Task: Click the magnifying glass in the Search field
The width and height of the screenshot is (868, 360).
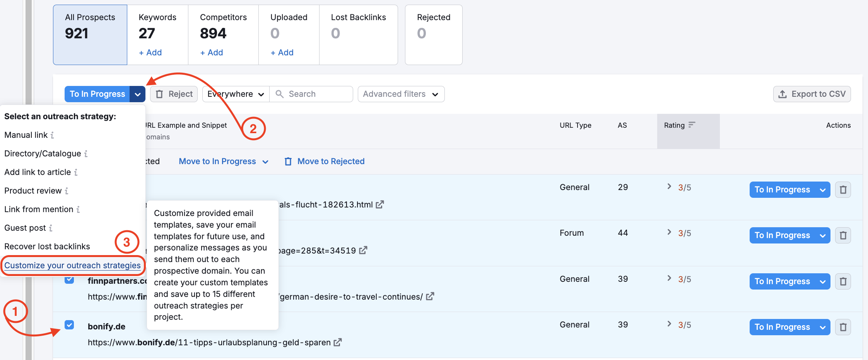Action: 279,94
